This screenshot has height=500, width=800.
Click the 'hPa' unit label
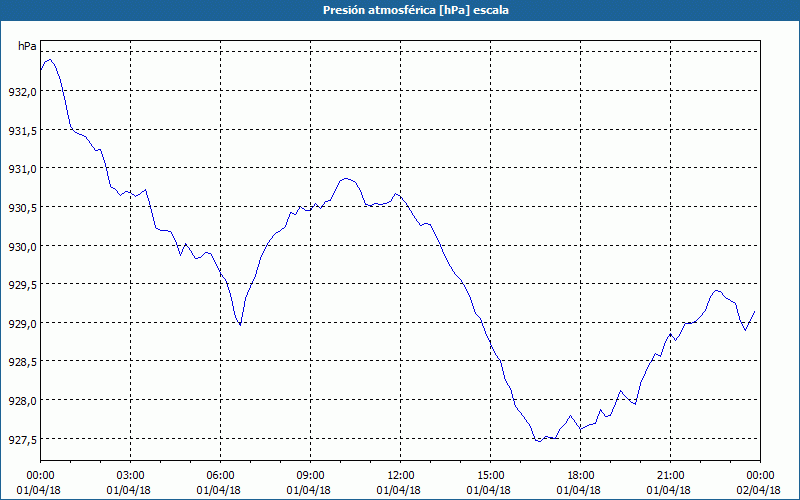(27, 46)
